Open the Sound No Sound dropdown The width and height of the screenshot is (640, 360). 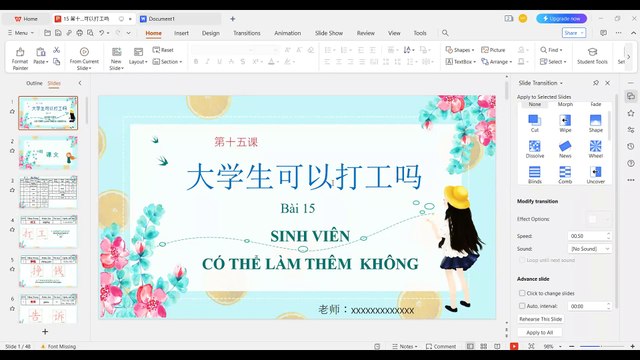589,249
